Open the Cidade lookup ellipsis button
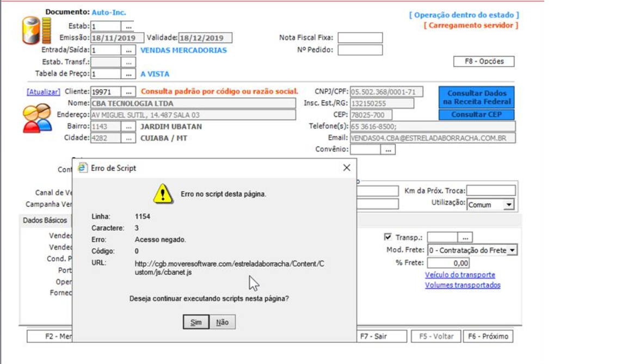Viewport: 627px width, 364px height. click(128, 138)
